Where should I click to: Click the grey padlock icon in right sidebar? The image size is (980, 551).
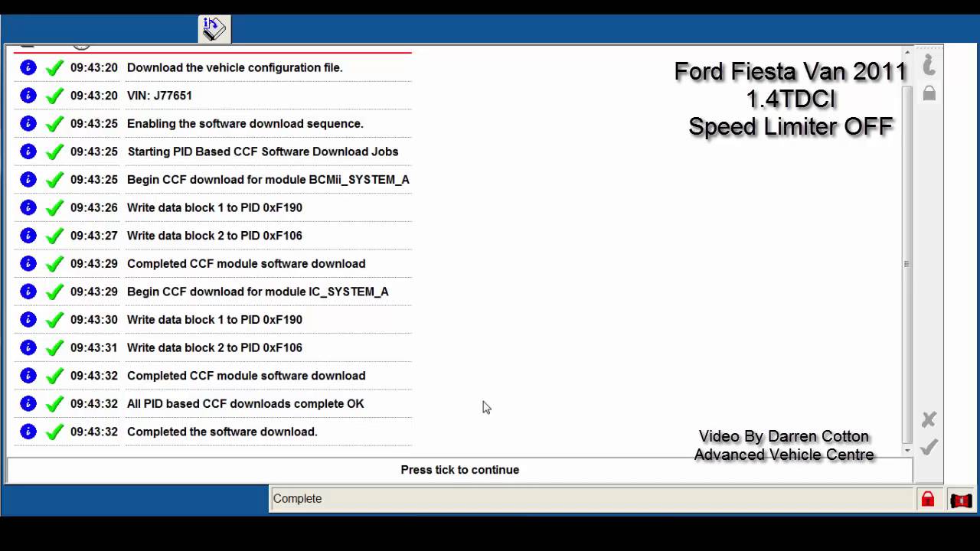(929, 93)
